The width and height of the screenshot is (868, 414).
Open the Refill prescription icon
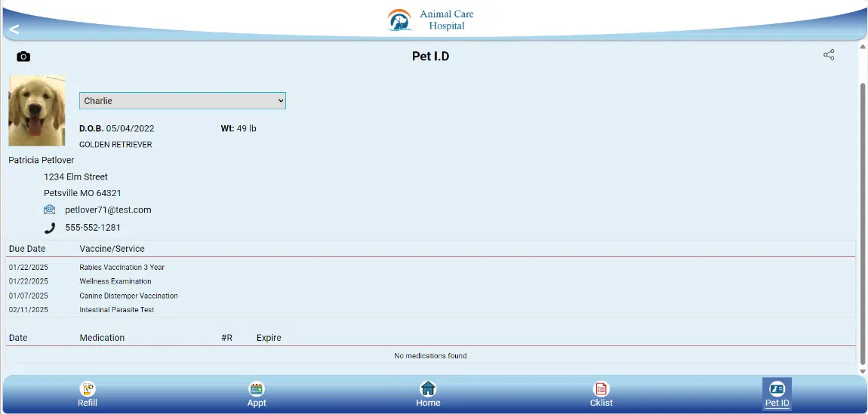point(88,389)
